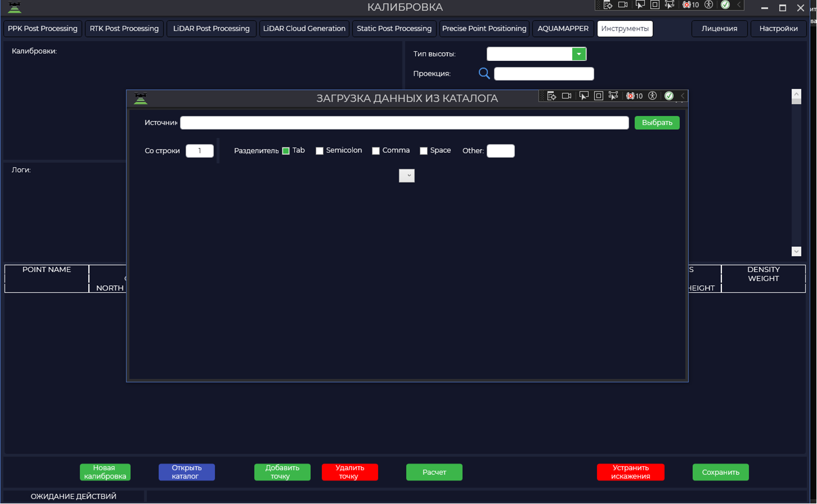
Task: Open Live Visual Tree icon in dialog toolbar
Action: 551,96
